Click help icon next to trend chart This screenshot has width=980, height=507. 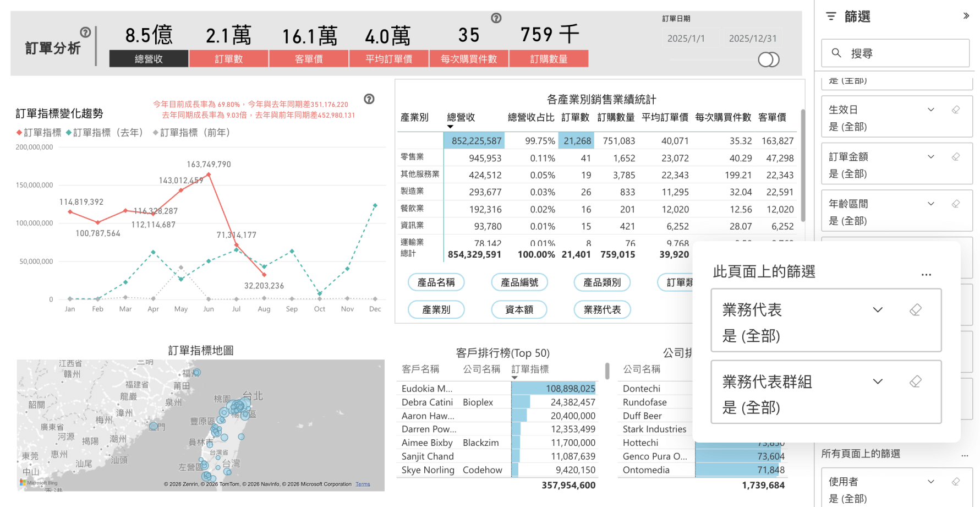tap(369, 99)
